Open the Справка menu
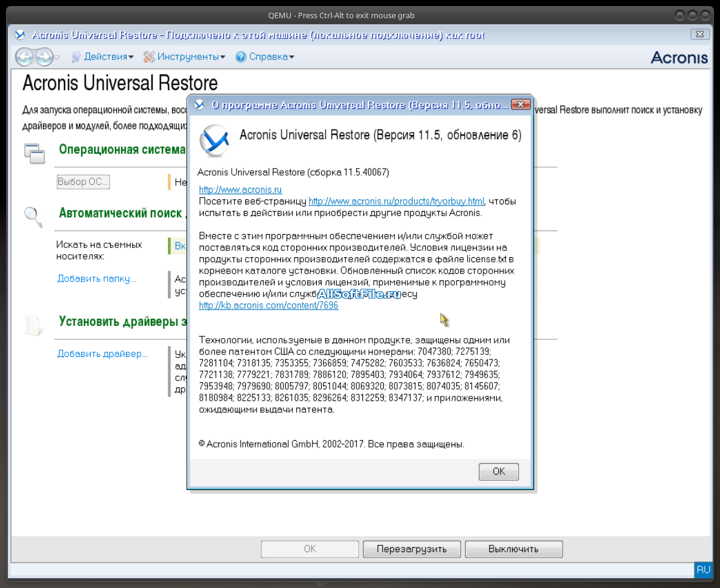720x588 pixels. tap(271, 57)
